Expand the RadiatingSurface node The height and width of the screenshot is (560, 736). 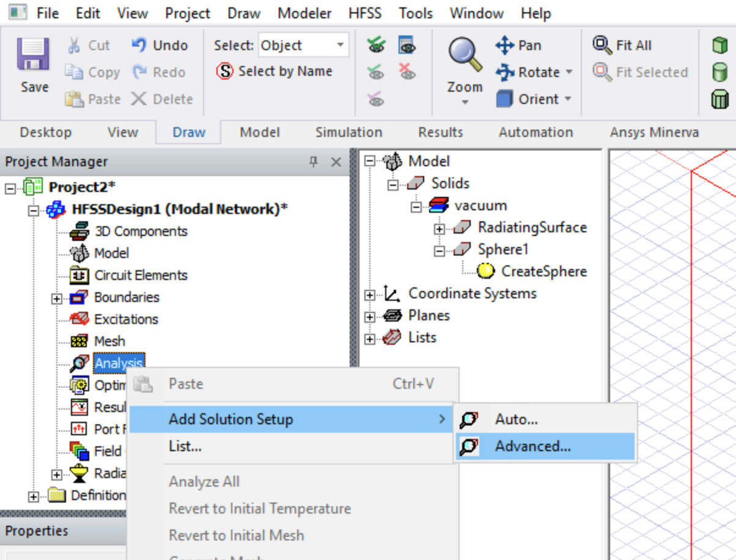(x=439, y=229)
